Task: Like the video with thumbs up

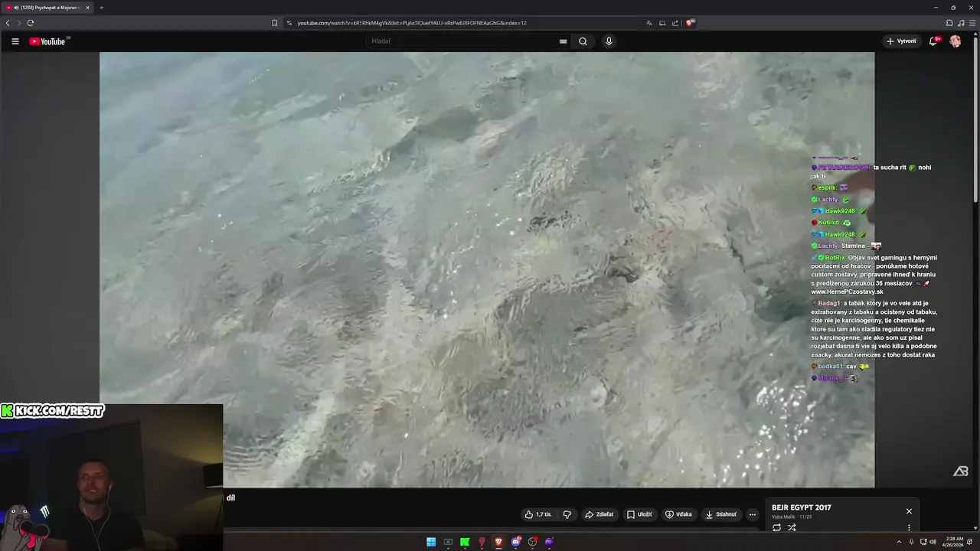Action: point(538,514)
